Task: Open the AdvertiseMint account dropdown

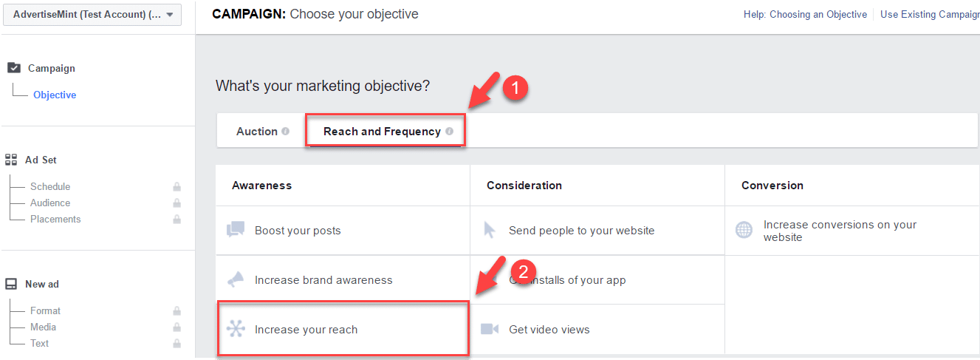Action: point(92,15)
